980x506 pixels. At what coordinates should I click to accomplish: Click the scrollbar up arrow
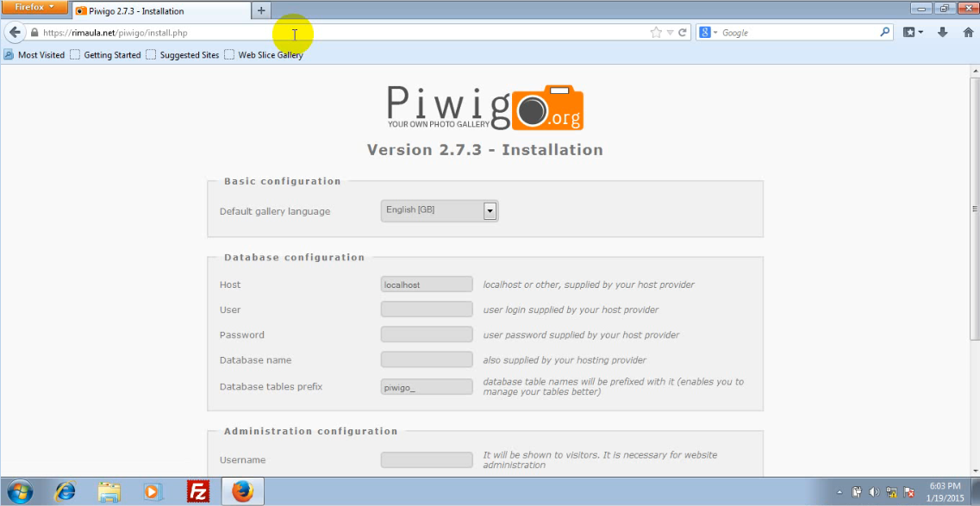[974, 70]
